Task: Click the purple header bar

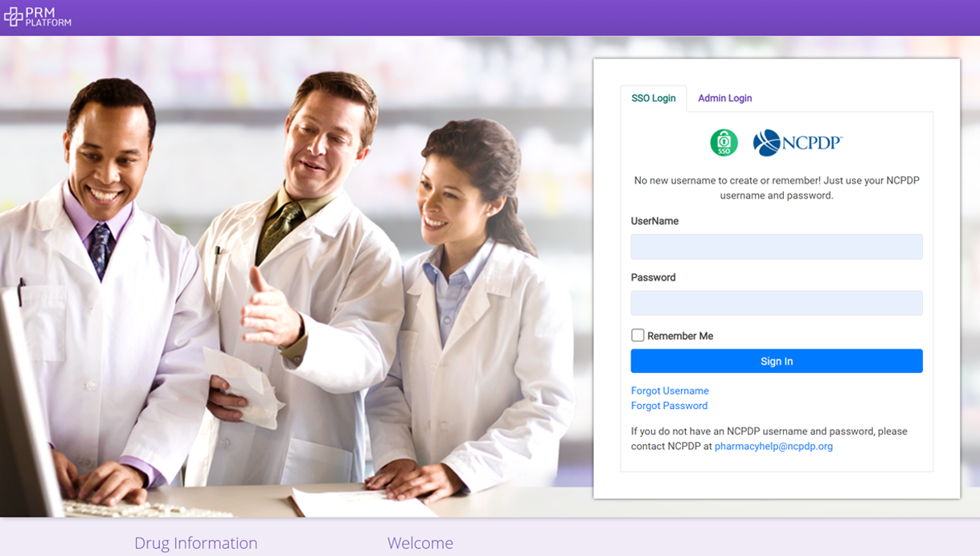Action: point(482,17)
